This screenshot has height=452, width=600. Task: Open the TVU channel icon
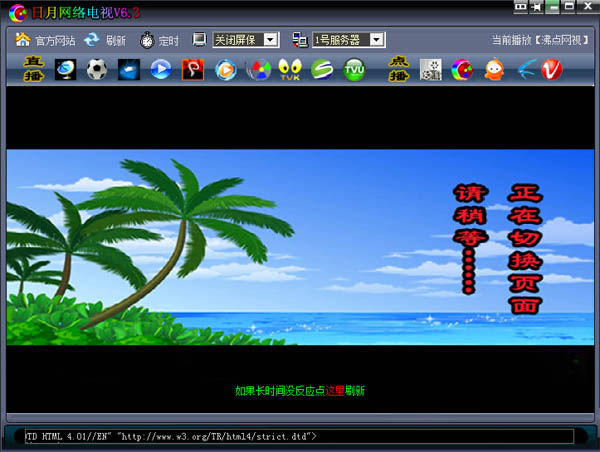[x=354, y=69]
